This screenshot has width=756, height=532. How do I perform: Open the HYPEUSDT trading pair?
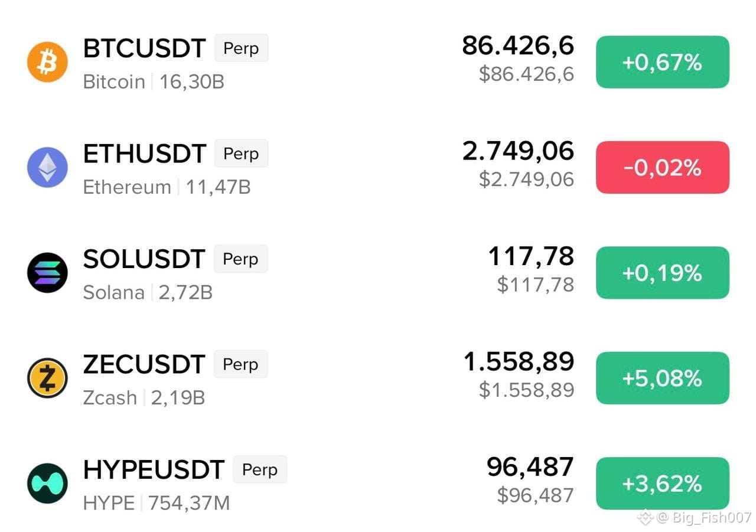pos(154,469)
